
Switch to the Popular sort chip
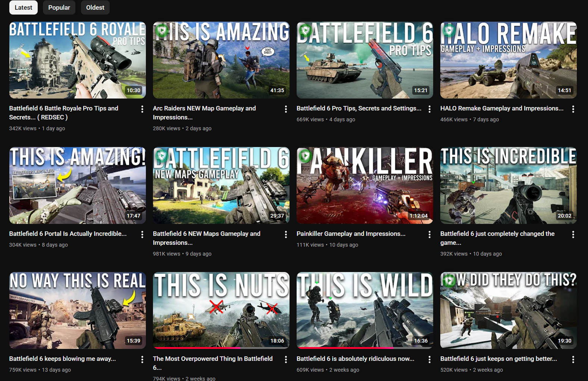59,7
